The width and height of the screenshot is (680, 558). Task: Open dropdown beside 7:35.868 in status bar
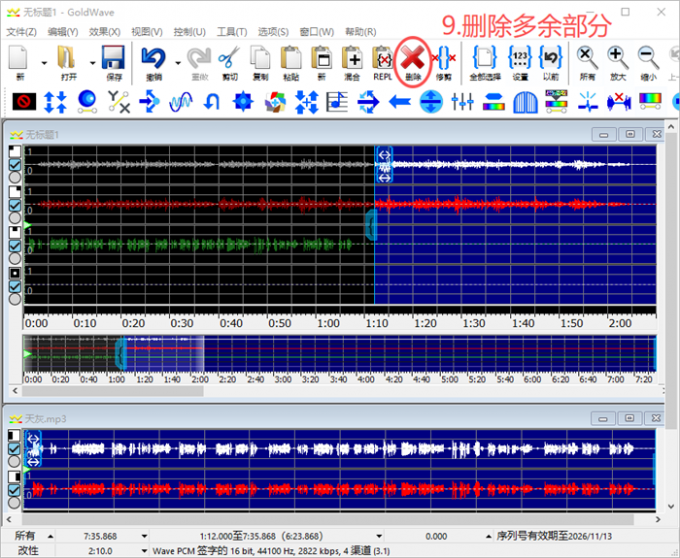(144, 536)
